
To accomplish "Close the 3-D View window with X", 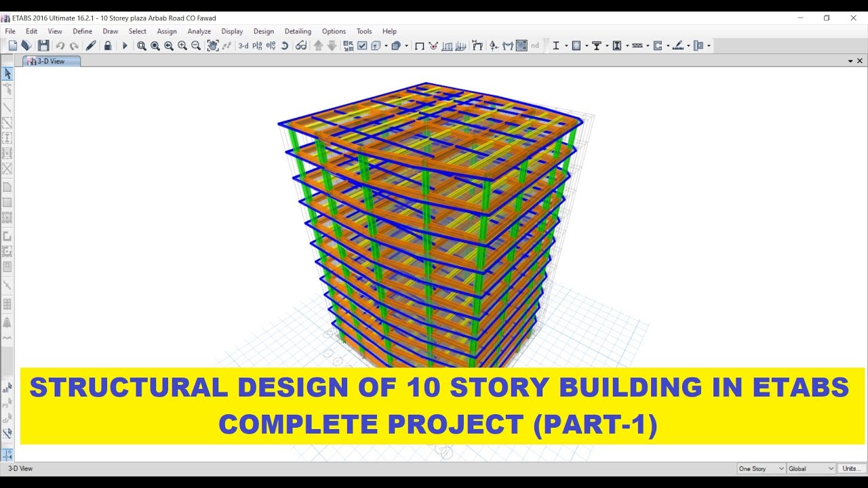I will coord(860,61).
